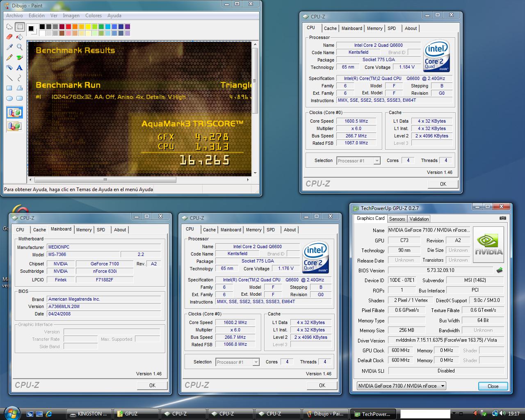Open the GPUZ folder taskbar button
Viewport: 525px width, 420px height.
click(x=136, y=414)
